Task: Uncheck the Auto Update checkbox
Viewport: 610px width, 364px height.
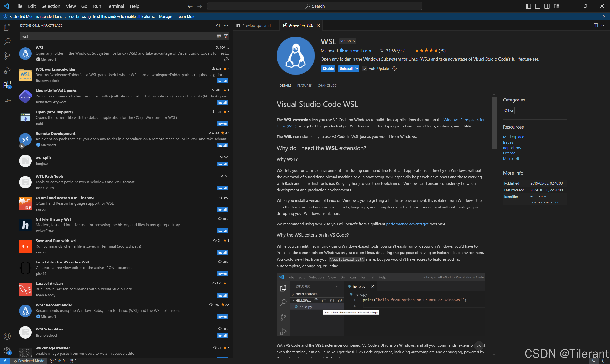Action: click(365, 68)
